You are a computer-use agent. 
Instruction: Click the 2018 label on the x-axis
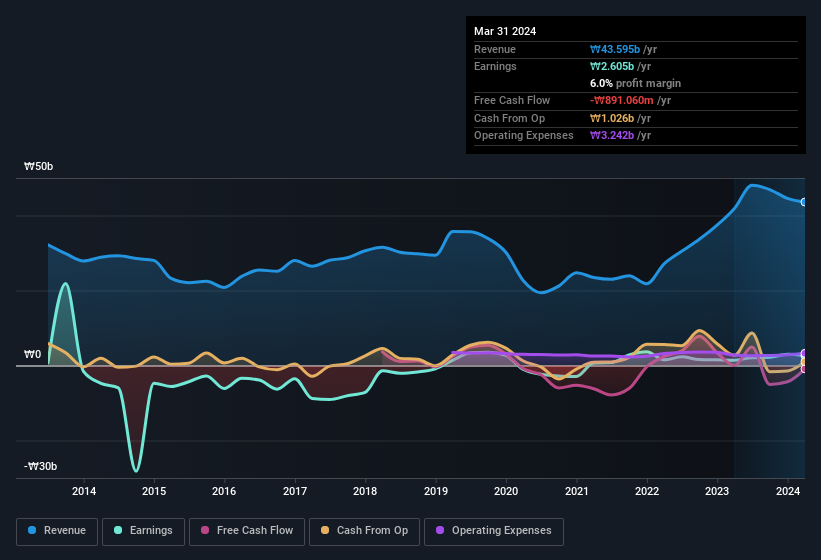point(365,491)
